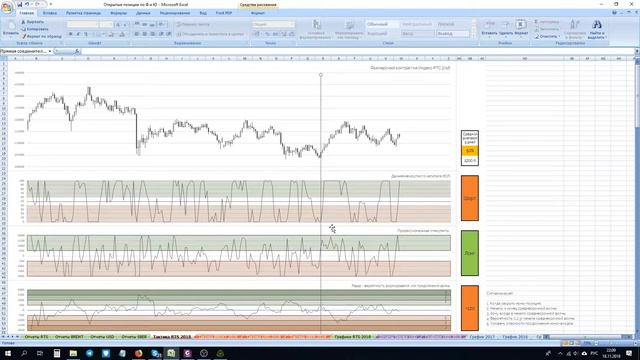Screen dimensions: 640x360
Task: Open the Разметка страницы ribbon tab
Action: point(83,13)
